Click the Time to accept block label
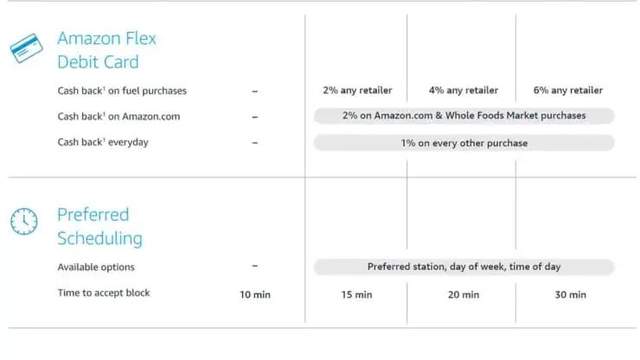This screenshot has width=640, height=360. click(104, 293)
